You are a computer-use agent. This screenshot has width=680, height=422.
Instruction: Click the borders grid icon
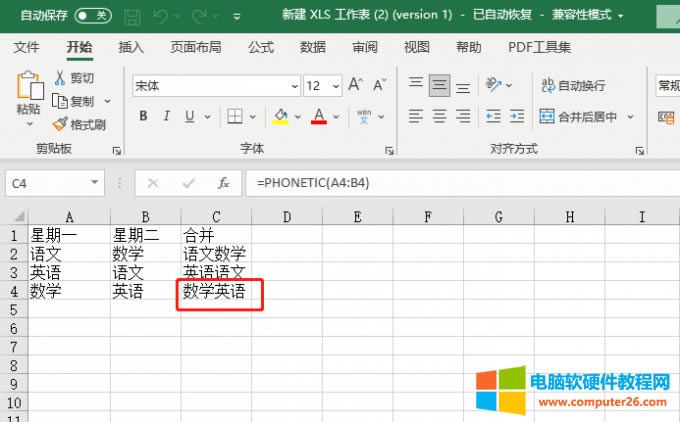point(235,116)
